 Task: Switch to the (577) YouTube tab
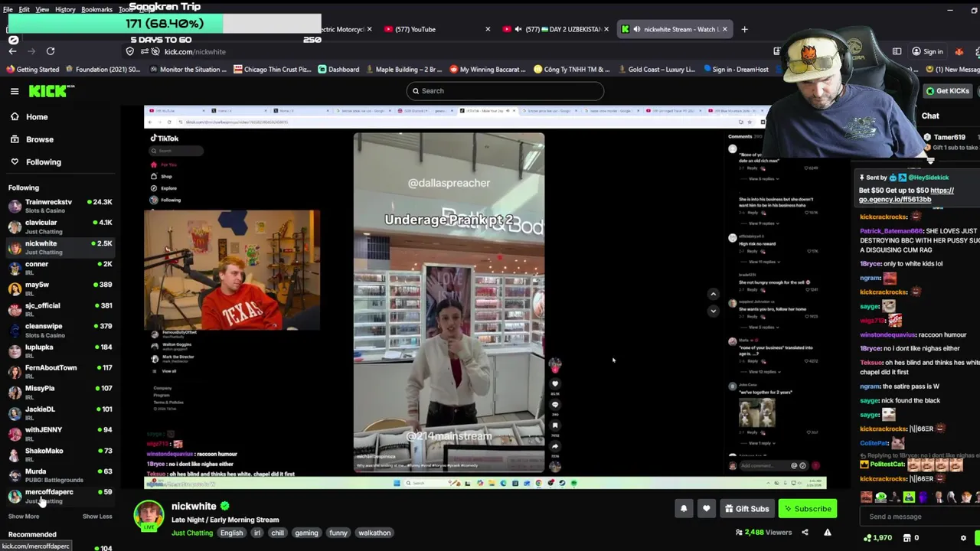436,29
